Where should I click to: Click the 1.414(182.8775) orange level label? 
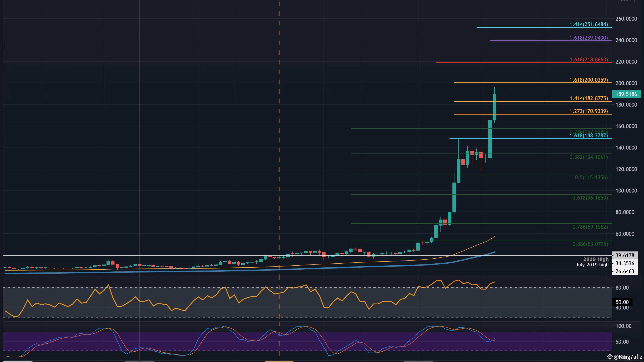pyautogui.click(x=588, y=98)
